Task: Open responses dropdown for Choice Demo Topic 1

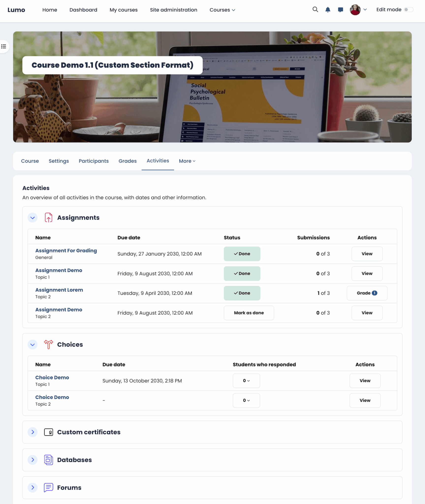Action: (246, 380)
